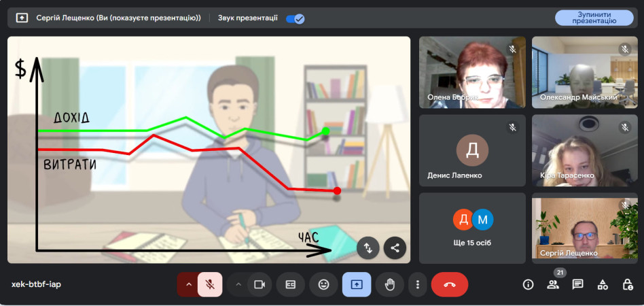The height and width of the screenshot is (306, 644).
Task: Click the Зупинити презентацію button
Action: point(594,18)
